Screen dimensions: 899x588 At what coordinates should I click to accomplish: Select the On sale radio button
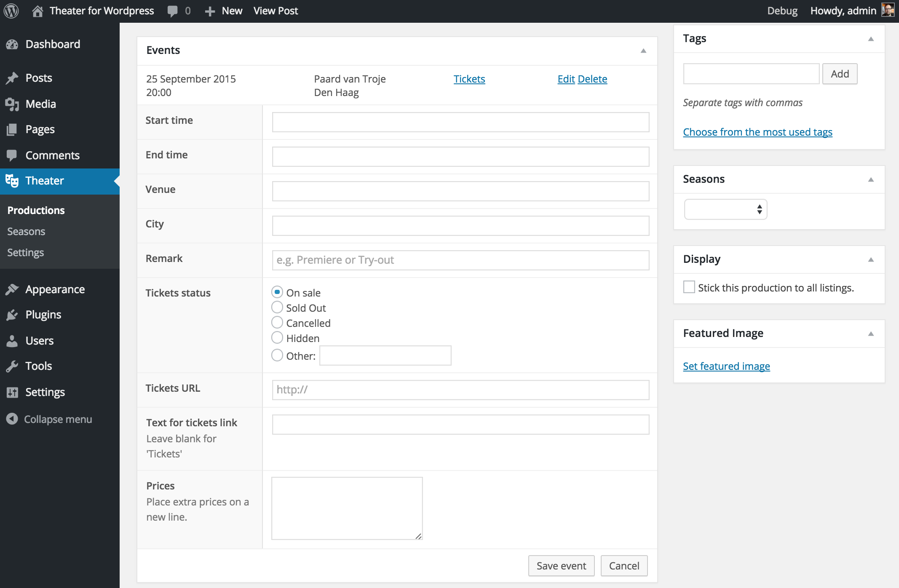pos(276,292)
